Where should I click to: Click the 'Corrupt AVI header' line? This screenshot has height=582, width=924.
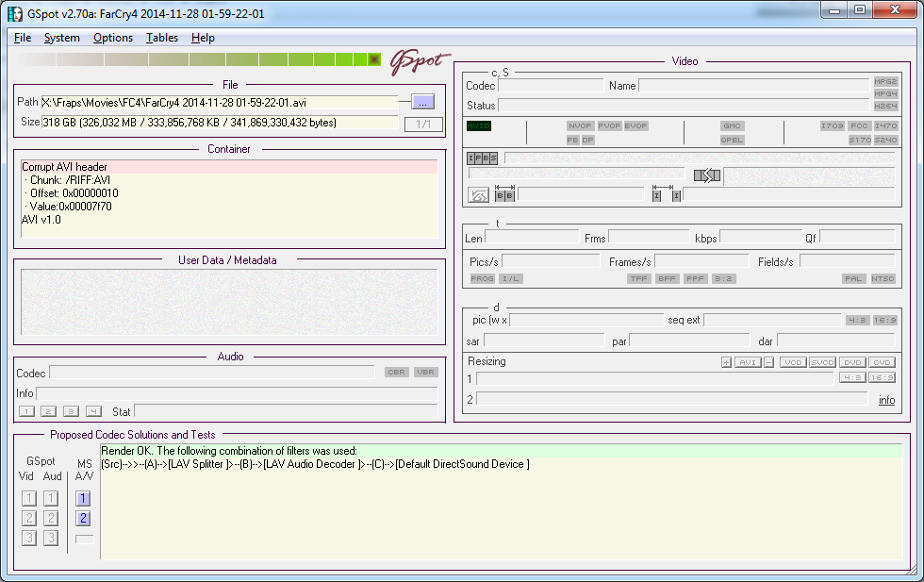(x=229, y=167)
